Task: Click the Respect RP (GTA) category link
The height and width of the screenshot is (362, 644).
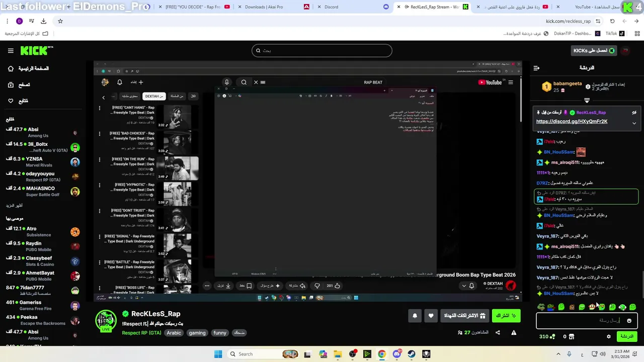Action: (141, 333)
